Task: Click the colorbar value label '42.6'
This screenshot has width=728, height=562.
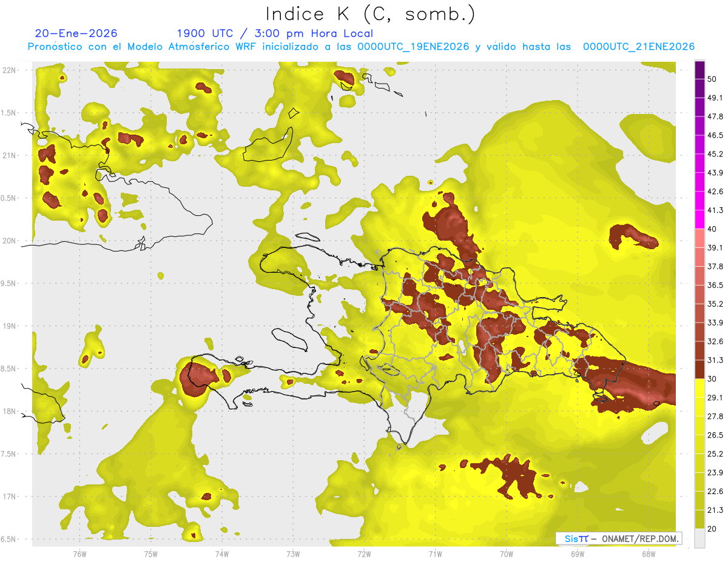Action: coord(715,192)
